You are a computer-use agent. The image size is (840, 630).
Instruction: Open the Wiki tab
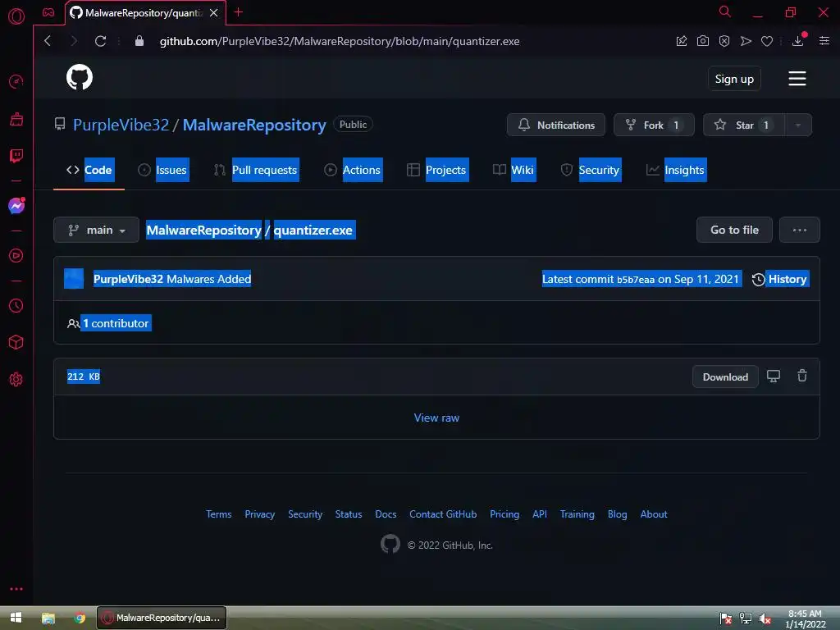point(514,170)
